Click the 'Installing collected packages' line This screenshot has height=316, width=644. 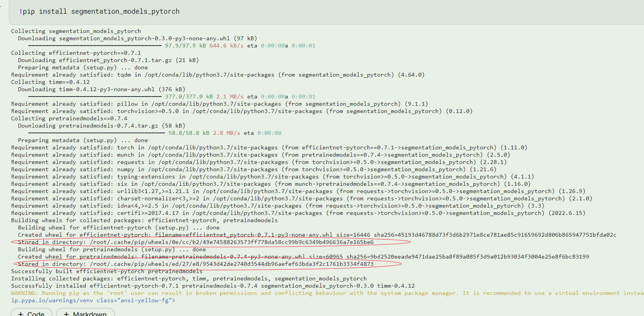(x=189, y=278)
